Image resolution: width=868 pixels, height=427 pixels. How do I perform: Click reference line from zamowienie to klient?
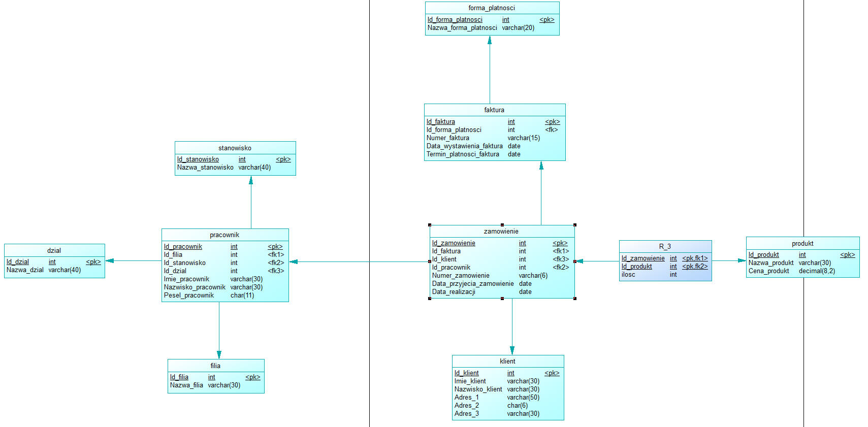[x=512, y=326]
